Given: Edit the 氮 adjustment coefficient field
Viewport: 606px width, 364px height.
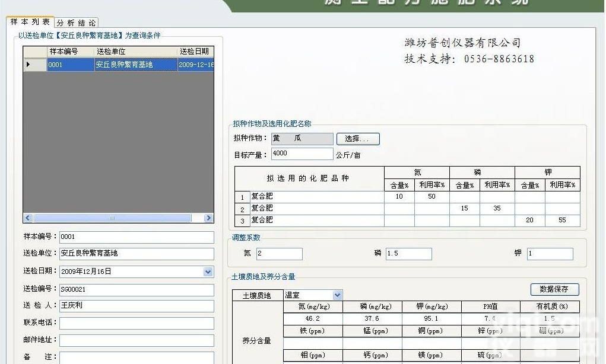Looking at the screenshot, I should tap(278, 254).
